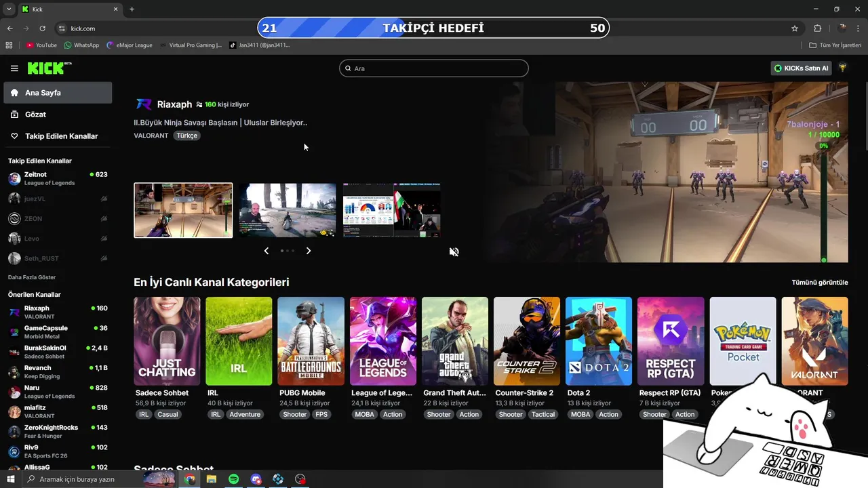
Task: Unmute the featured stream preview
Action: coord(454,251)
